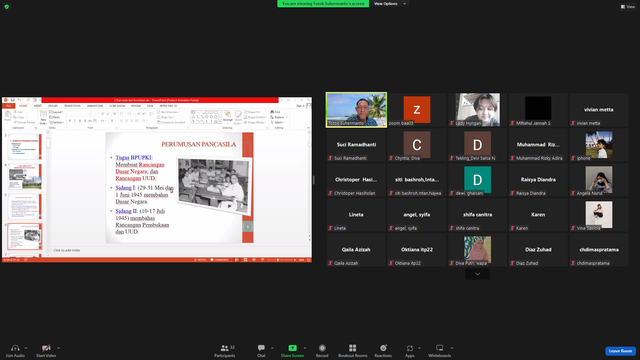Expand audio options arrow beside Join Audio
Screen dimensions: 640x360
click(x=26, y=348)
